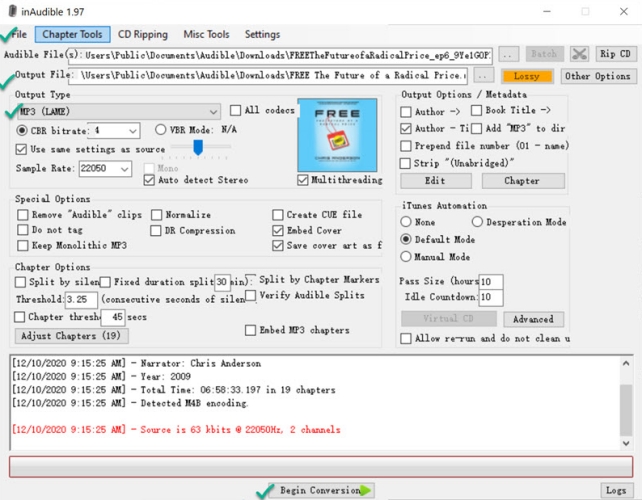This screenshot has width=642, height=500.
Task: Toggle Auto detect Stereo checkbox
Action: (x=149, y=180)
